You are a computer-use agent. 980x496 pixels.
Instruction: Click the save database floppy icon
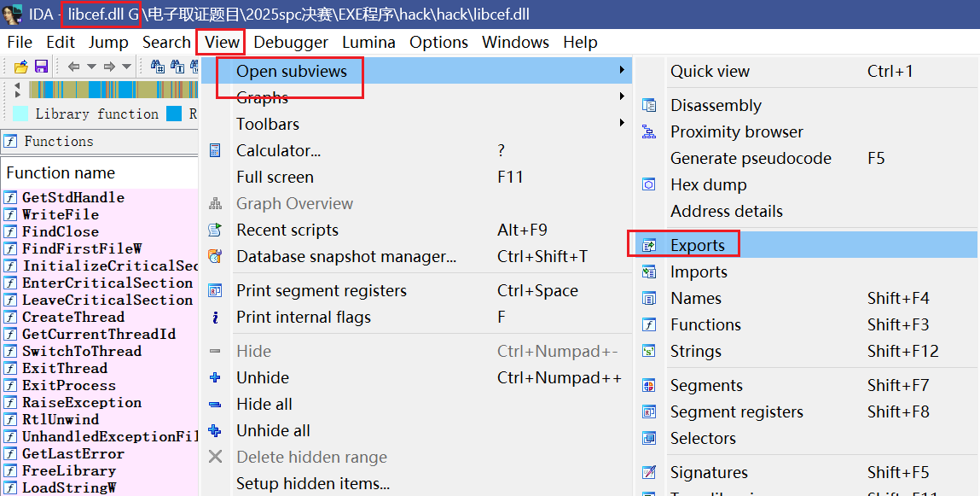41,67
